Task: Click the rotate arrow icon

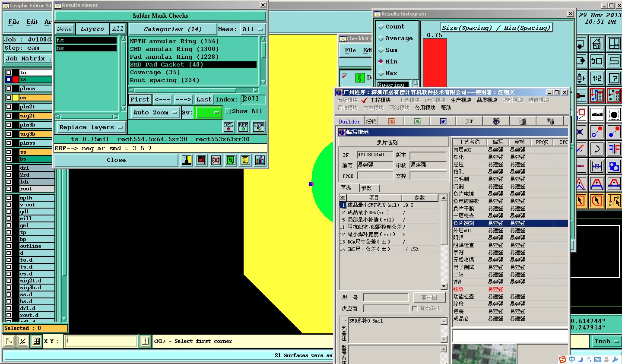Action: (597, 149)
